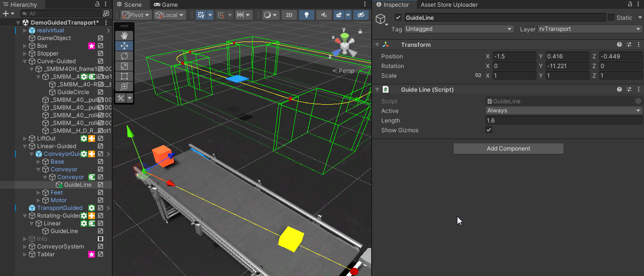Toggle the GuideLine active checkbox in Inspector
Screen dimensions: 644x276
[x=398, y=18]
